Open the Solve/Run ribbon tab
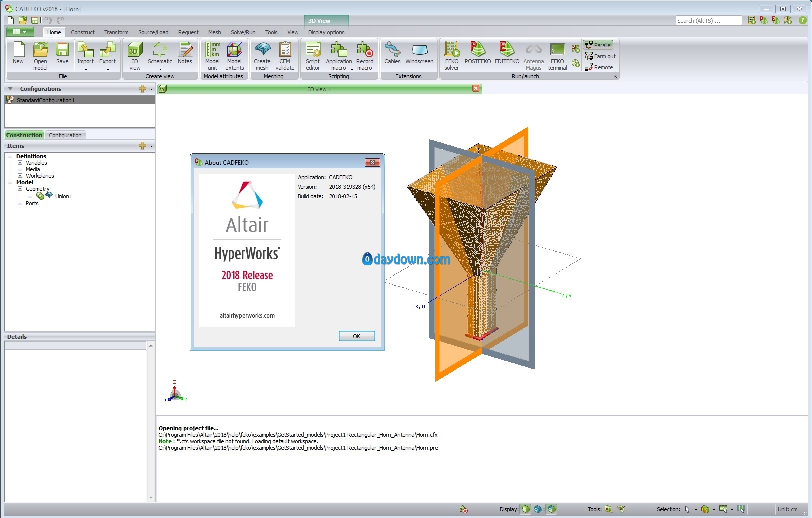Screen dimensions: 812x518 [x=243, y=32]
